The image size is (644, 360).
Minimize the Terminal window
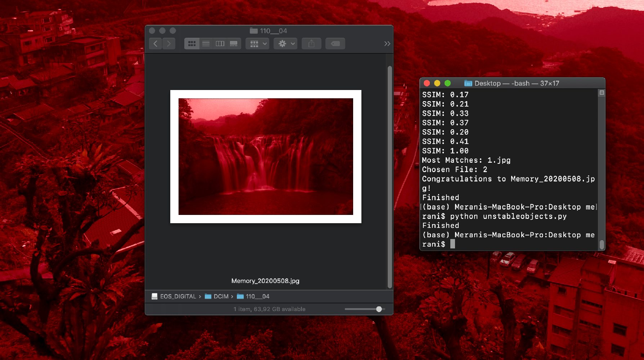tap(437, 83)
